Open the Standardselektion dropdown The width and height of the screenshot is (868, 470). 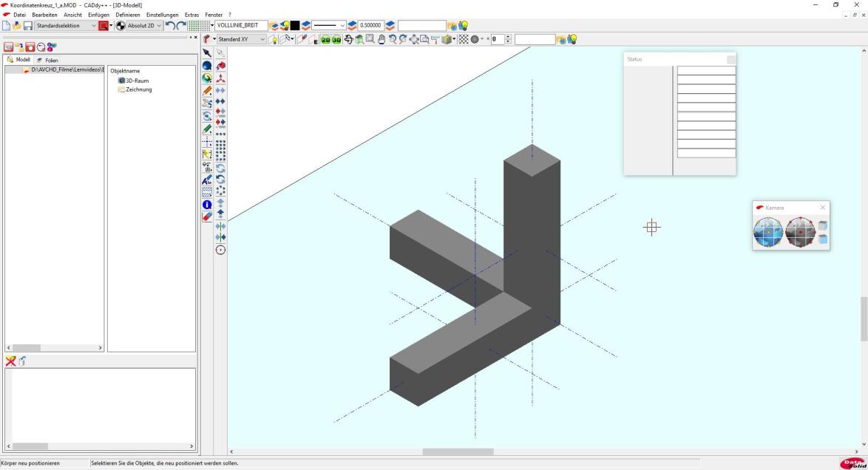[93, 26]
